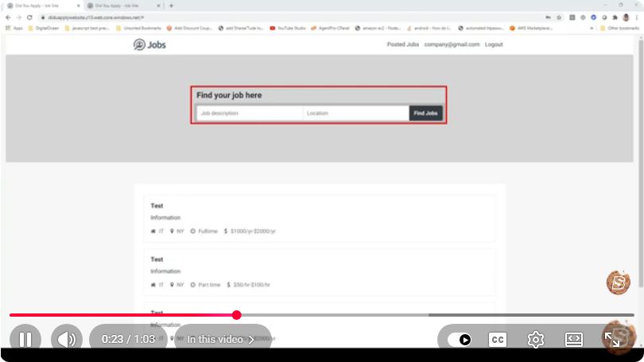This screenshot has width=644, height=362.
Task: Click the $50/hr-$100/hr salary text
Action: coord(251,285)
